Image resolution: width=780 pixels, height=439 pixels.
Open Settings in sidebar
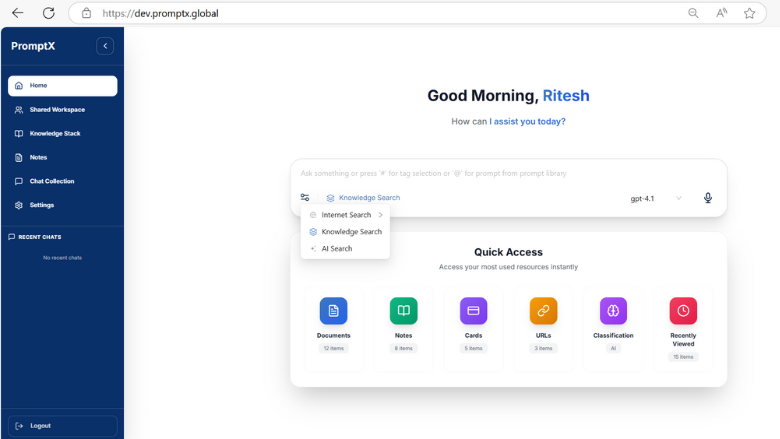pos(63,205)
